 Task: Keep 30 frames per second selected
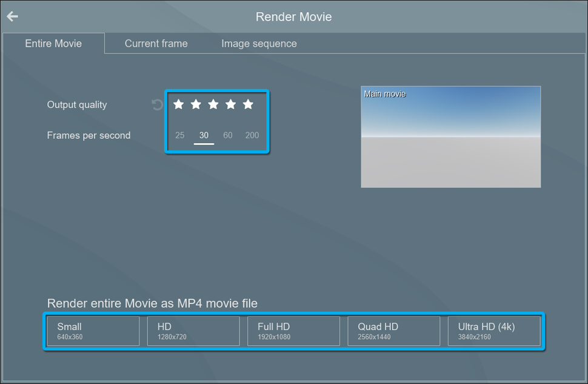tap(204, 135)
